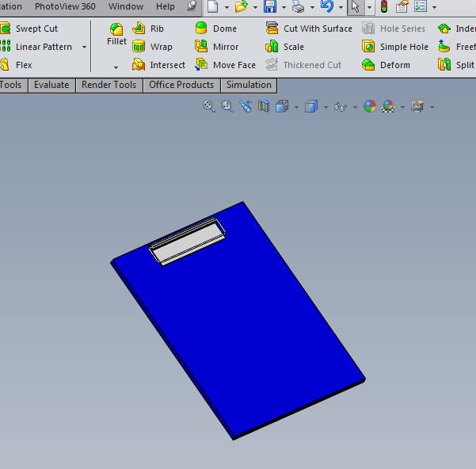Expand the Linear Pattern dropdown arrow
Viewport: 476px width, 469px height.
point(84,47)
